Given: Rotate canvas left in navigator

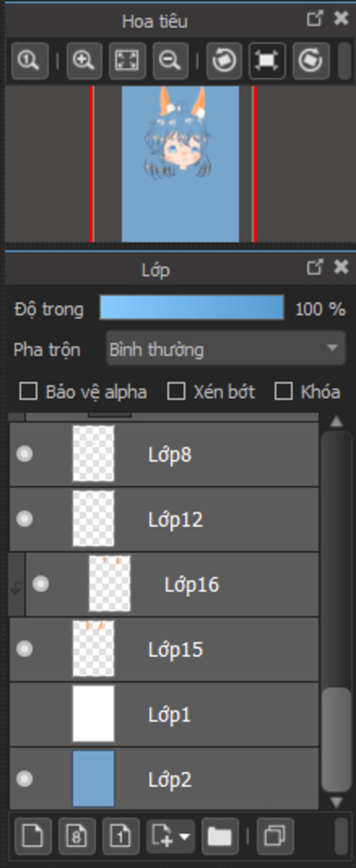Looking at the screenshot, I should click(x=224, y=61).
